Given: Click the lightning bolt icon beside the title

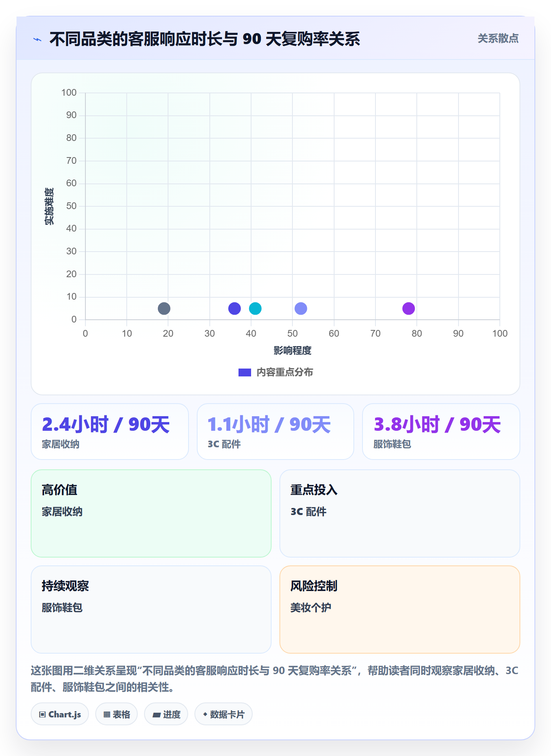Looking at the screenshot, I should [37, 39].
